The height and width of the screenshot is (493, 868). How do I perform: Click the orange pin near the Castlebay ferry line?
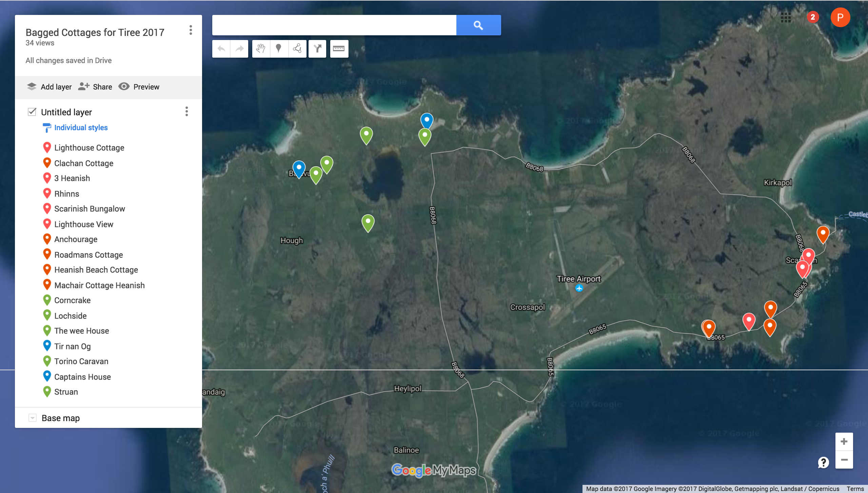click(823, 234)
